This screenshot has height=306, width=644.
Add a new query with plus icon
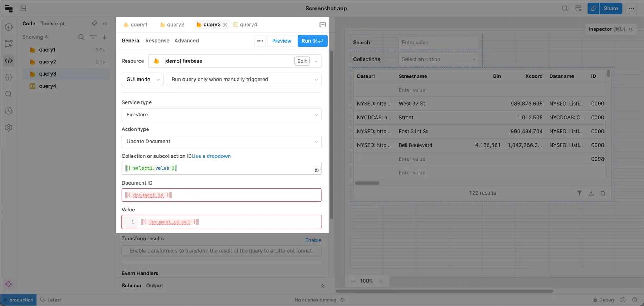[x=105, y=37]
